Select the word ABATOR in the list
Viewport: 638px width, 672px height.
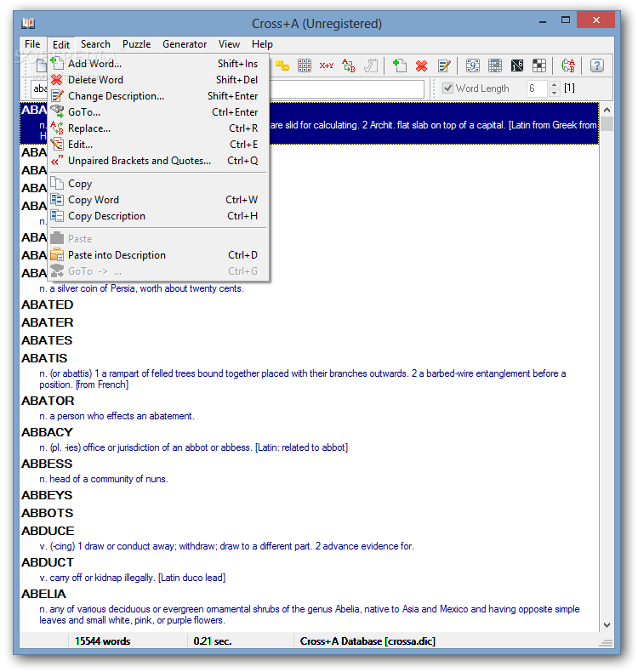[48, 401]
